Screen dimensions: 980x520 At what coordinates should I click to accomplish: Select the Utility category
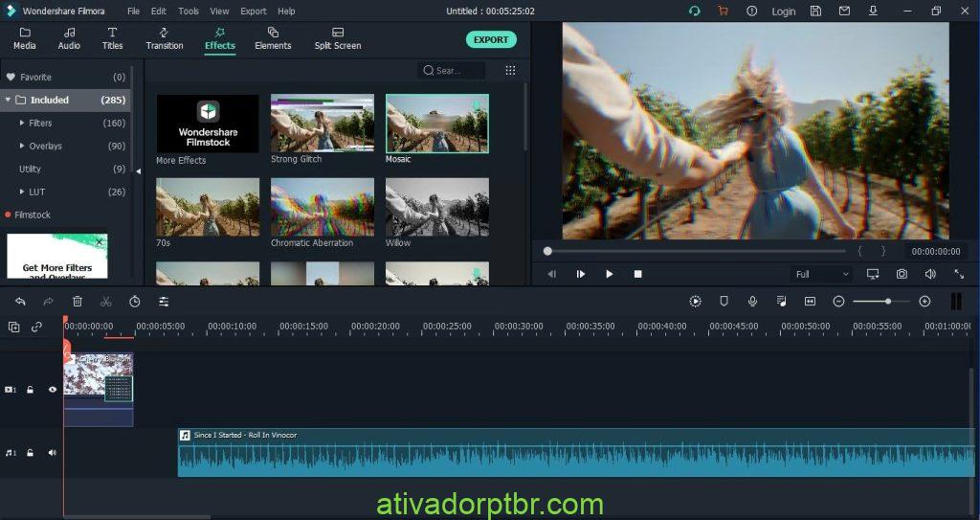(65, 169)
